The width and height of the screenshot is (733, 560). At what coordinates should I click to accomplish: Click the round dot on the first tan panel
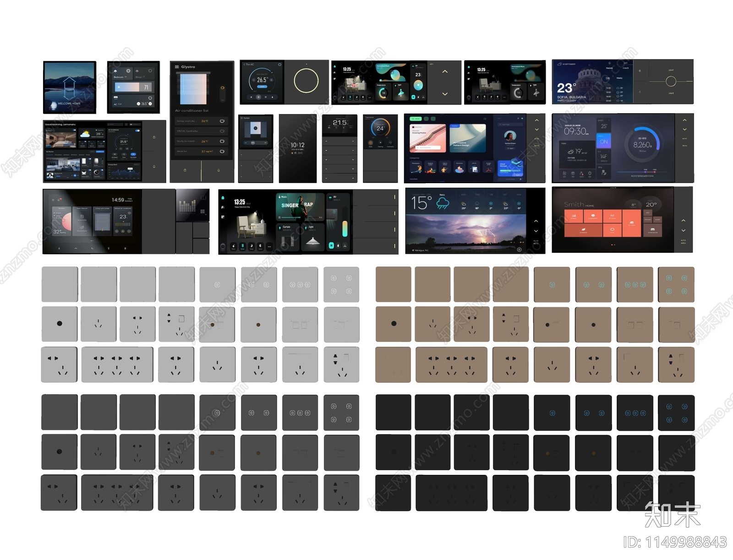[394, 324]
